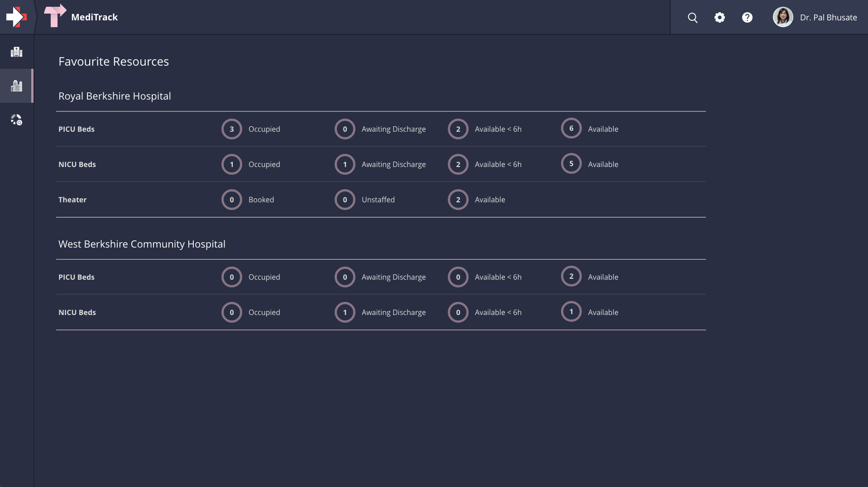The height and width of the screenshot is (487, 868).
Task: Click Dr. Pal Bhusate's profile avatar
Action: [x=782, y=17]
